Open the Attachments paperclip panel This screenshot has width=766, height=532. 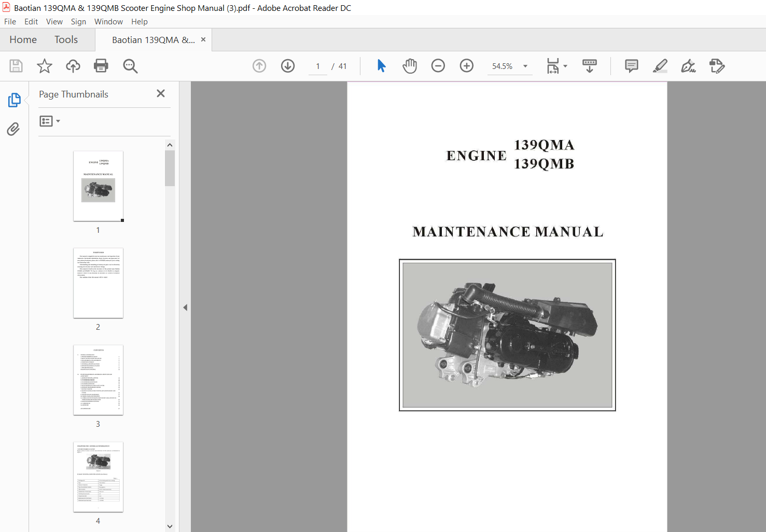[13, 129]
